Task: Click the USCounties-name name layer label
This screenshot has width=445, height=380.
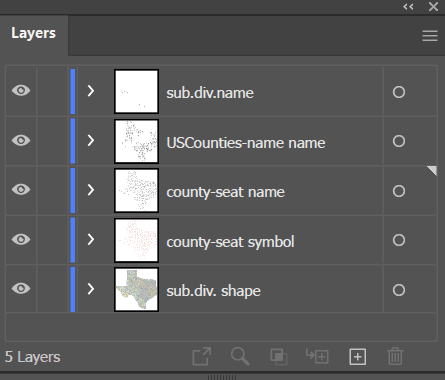Action: (x=246, y=143)
